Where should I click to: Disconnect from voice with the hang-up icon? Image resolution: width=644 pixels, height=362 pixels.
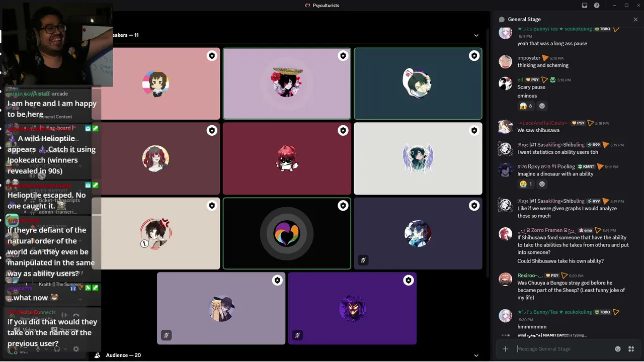(x=76, y=316)
